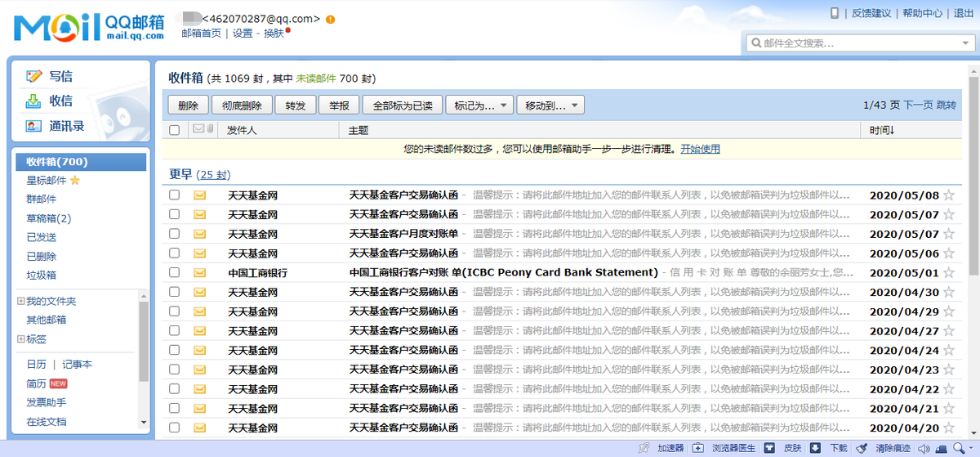Click envelope icon of 中国工商银行 email
This screenshot has height=457, width=980.
[x=199, y=272]
